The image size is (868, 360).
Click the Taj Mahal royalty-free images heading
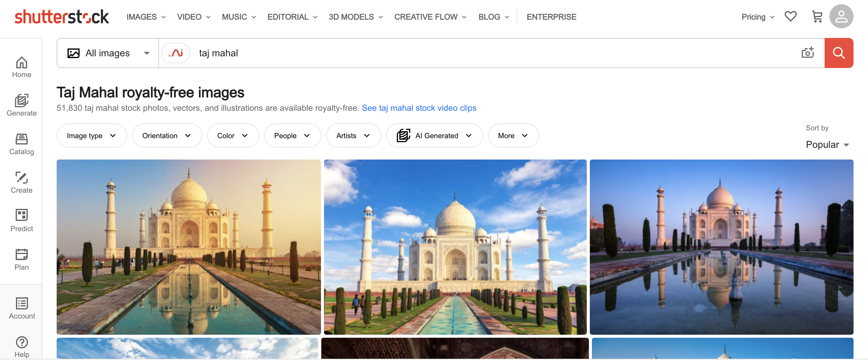tap(150, 92)
